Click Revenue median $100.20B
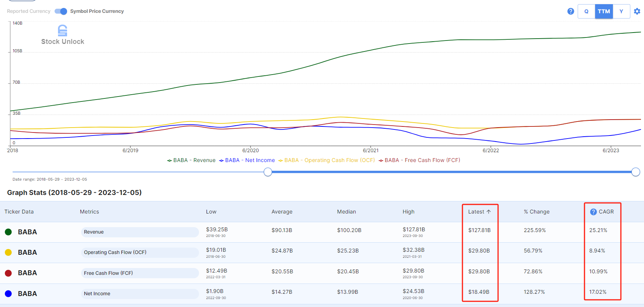 [x=349, y=230]
